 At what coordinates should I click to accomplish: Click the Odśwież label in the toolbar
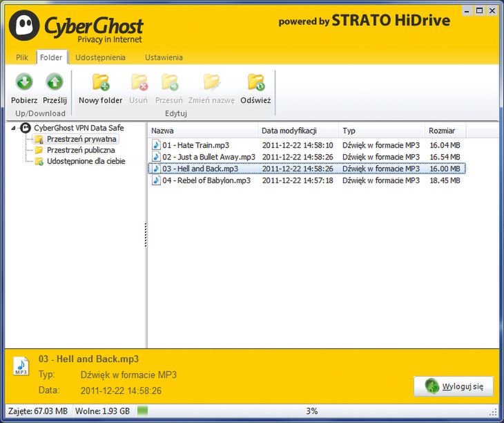click(x=256, y=100)
